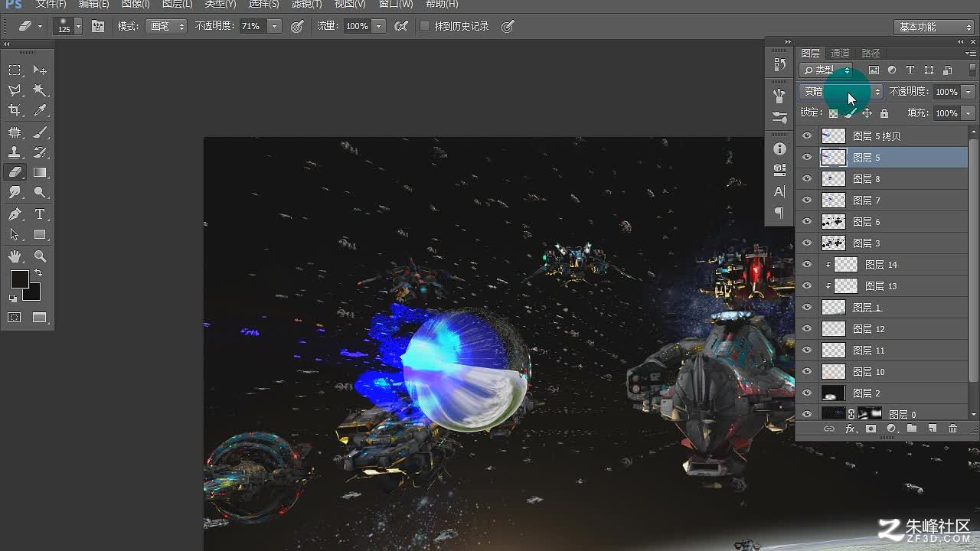Hide layer 图层 7
Screen dimensions: 980x551
(806, 201)
